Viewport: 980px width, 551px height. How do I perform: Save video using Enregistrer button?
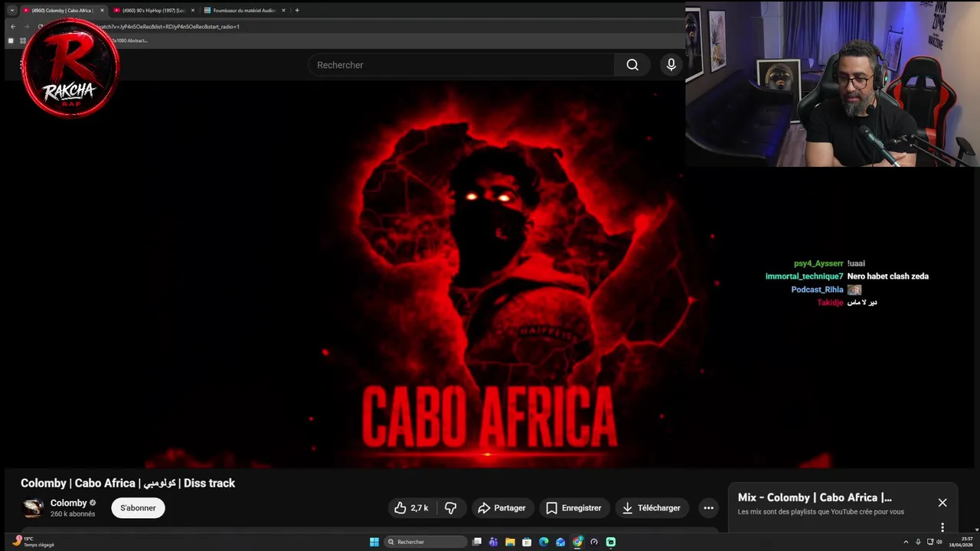(x=573, y=508)
